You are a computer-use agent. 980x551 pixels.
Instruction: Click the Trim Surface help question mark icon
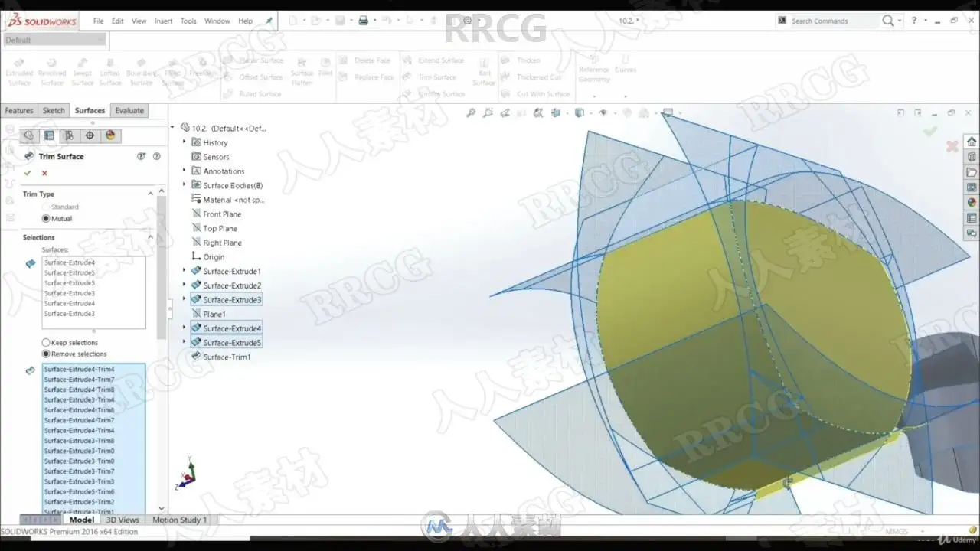click(157, 156)
